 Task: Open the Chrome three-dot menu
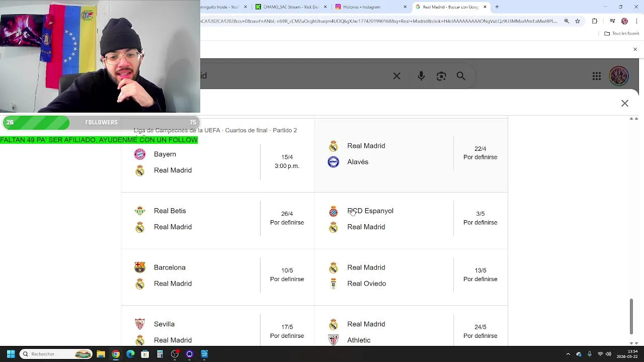[636, 21]
